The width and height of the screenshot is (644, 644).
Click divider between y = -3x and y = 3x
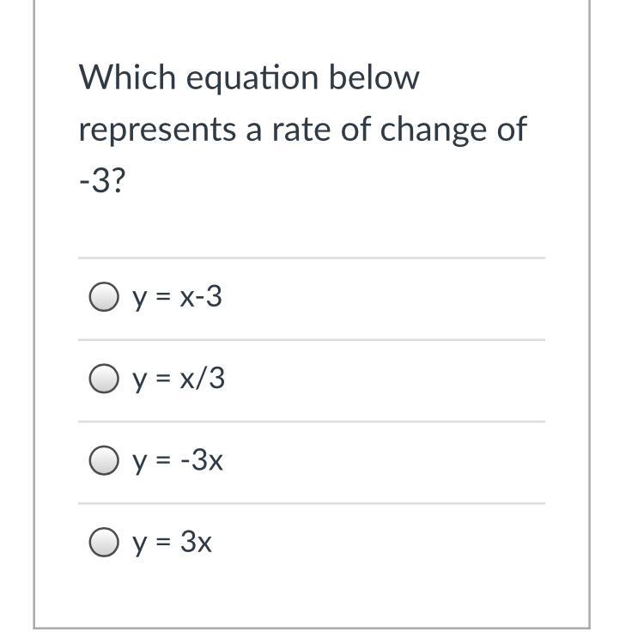click(311, 503)
